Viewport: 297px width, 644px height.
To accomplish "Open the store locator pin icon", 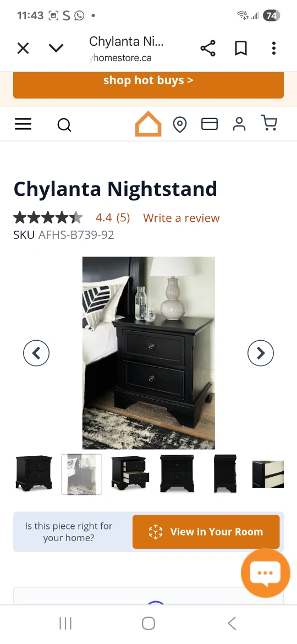I will tap(180, 124).
